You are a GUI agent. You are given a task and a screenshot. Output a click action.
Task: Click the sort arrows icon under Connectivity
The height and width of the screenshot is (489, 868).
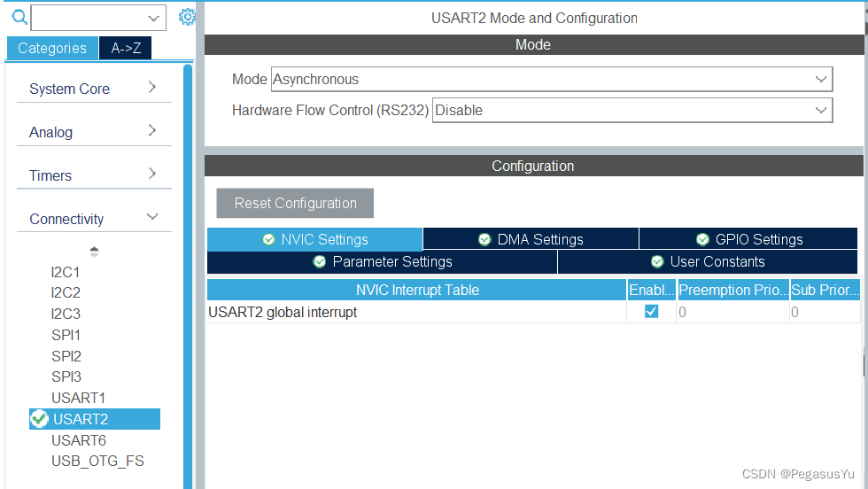click(x=94, y=252)
